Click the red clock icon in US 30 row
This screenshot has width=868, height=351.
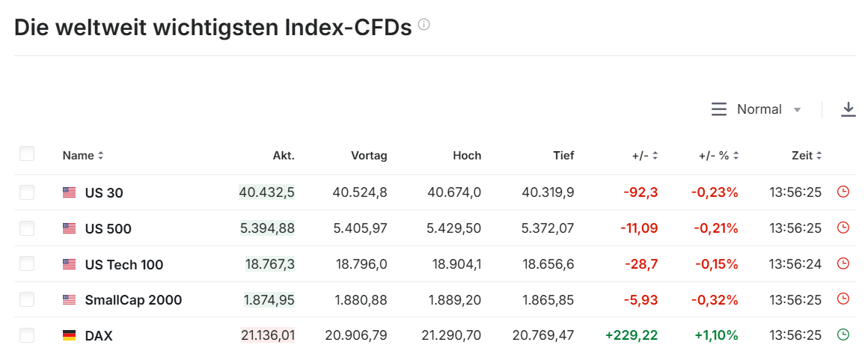point(843,192)
